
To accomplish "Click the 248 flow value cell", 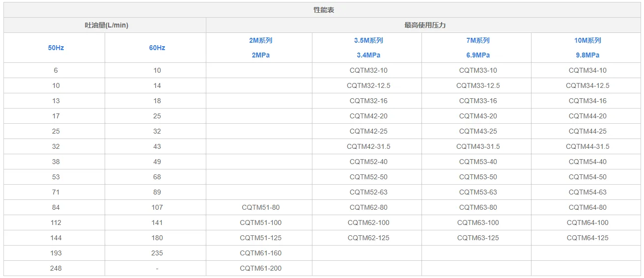I will point(56,268).
